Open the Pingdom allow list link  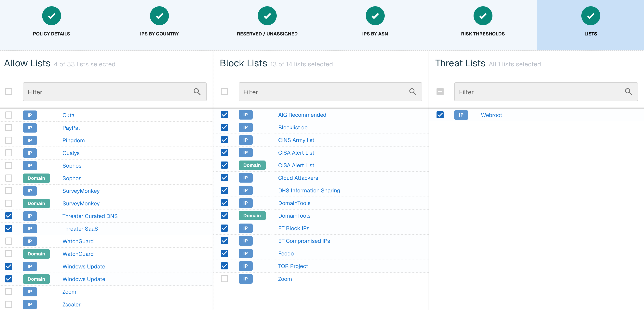(x=74, y=140)
